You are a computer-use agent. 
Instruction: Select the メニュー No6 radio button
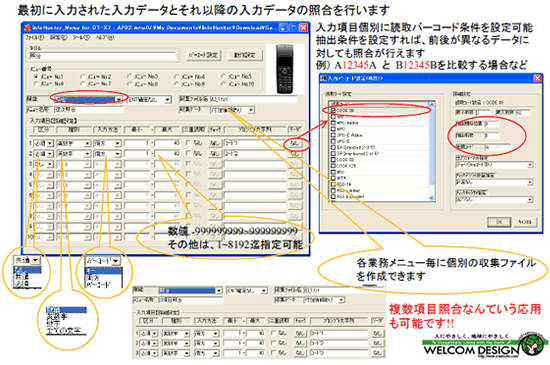[x=36, y=84]
